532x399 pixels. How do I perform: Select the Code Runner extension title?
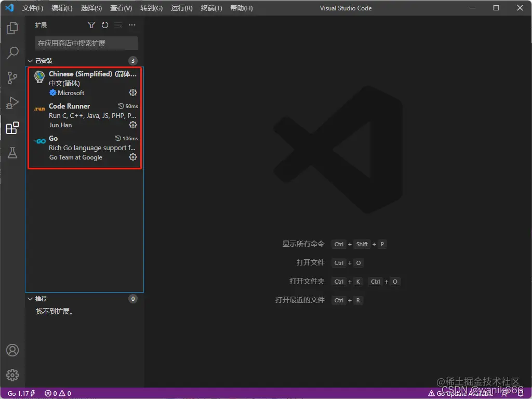click(x=69, y=106)
